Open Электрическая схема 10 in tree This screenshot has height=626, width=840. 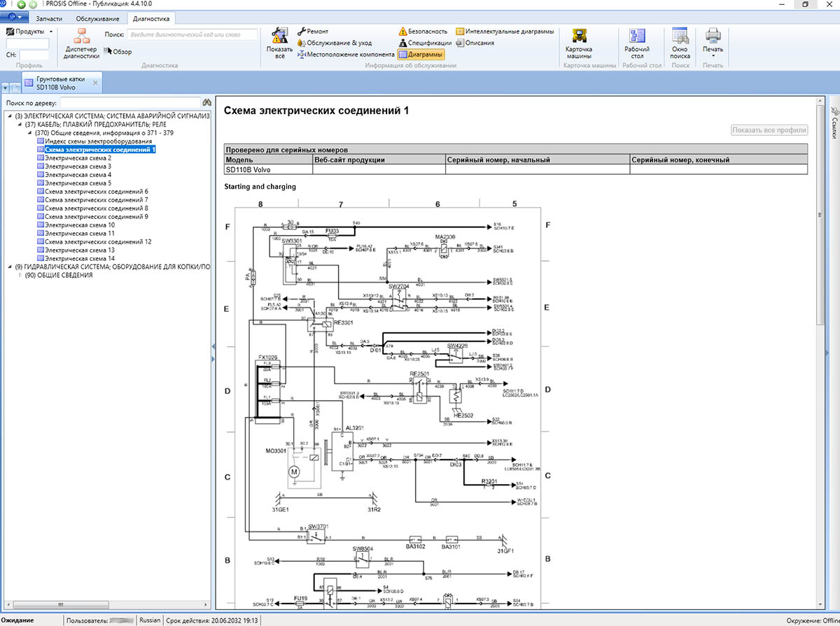pos(79,225)
